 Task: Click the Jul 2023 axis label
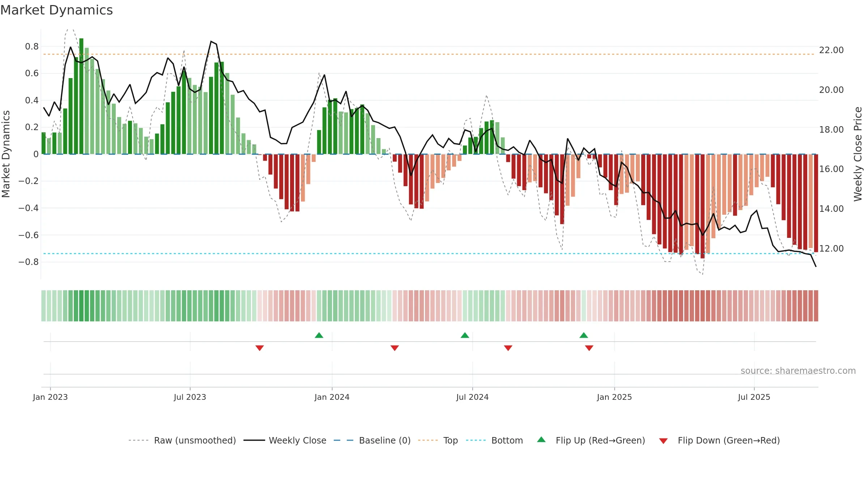click(x=190, y=397)
